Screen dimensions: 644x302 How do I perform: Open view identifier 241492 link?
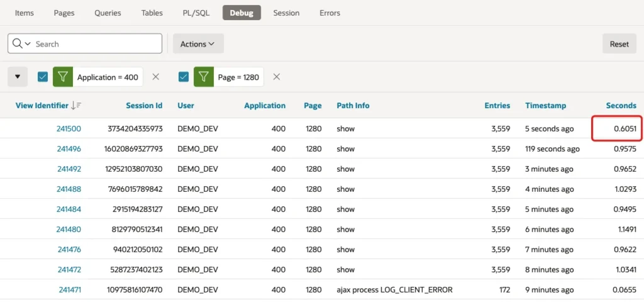(69, 169)
